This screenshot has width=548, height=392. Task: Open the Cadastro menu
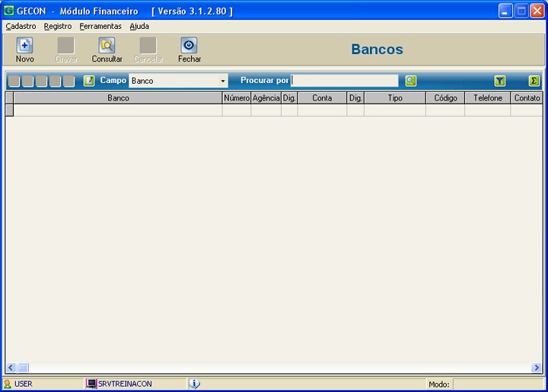[21, 26]
